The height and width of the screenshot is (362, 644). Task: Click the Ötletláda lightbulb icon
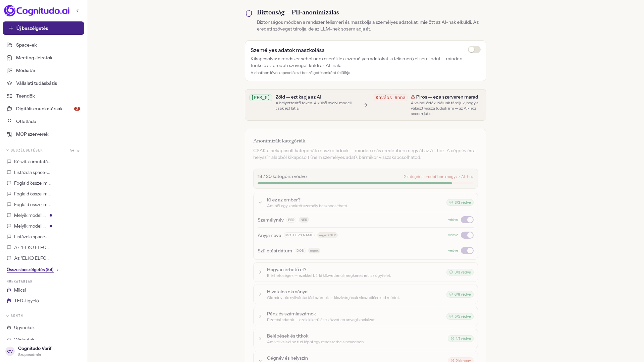click(x=9, y=121)
